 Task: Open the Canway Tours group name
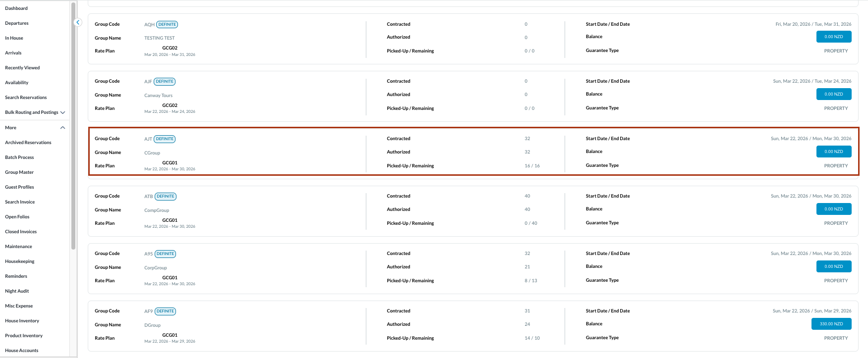coord(159,96)
